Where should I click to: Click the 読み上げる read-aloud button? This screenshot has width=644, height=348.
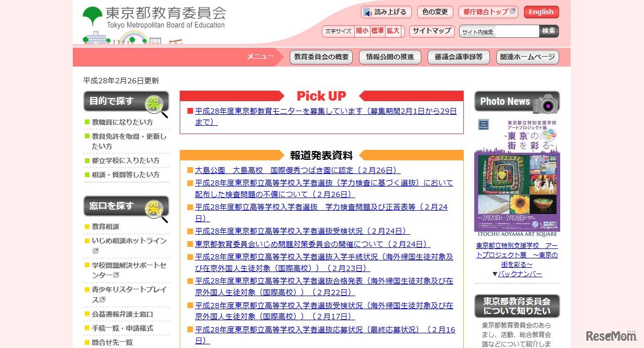click(386, 12)
